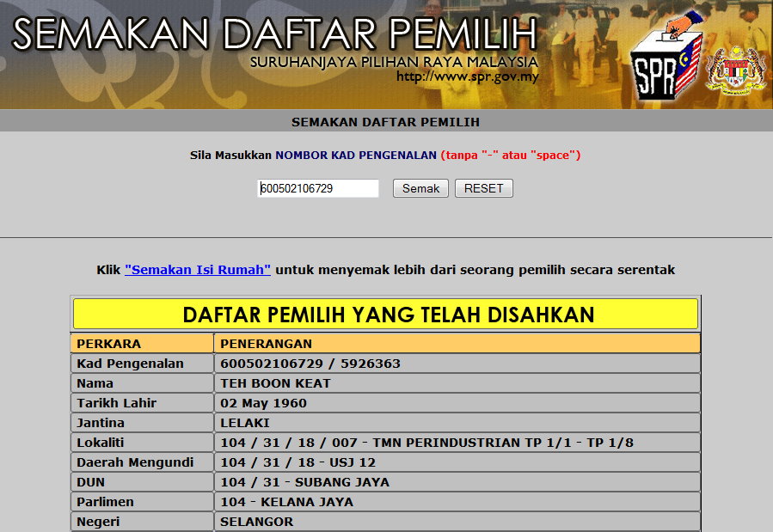This screenshot has height=532, width=773.
Task: Click the Parlimen row label
Action: click(x=106, y=501)
